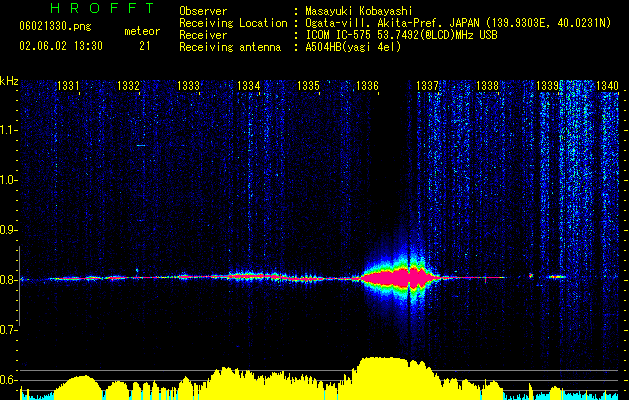
Task: Click the 0.9 kHz axis label
Action: [9, 230]
